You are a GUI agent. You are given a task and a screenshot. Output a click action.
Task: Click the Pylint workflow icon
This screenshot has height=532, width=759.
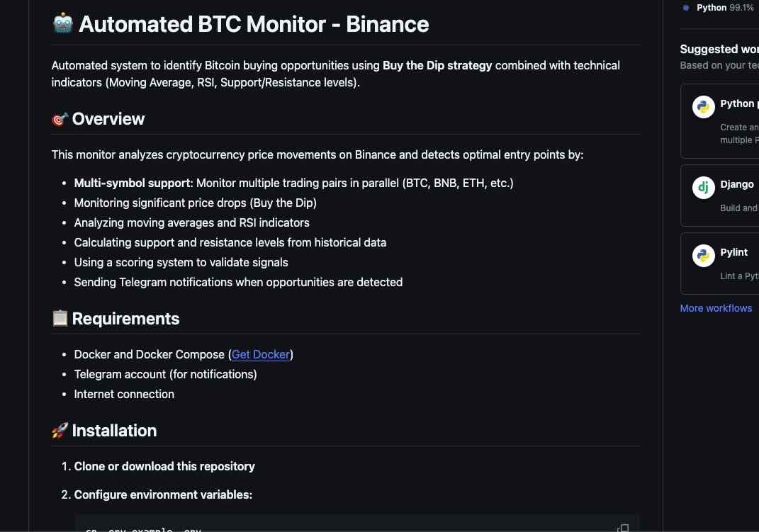pyautogui.click(x=702, y=256)
